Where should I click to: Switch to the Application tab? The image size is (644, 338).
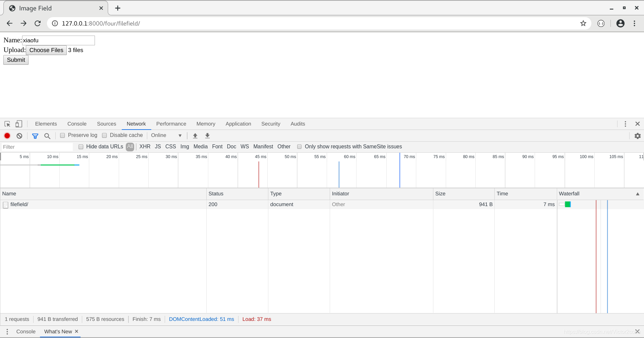click(238, 124)
